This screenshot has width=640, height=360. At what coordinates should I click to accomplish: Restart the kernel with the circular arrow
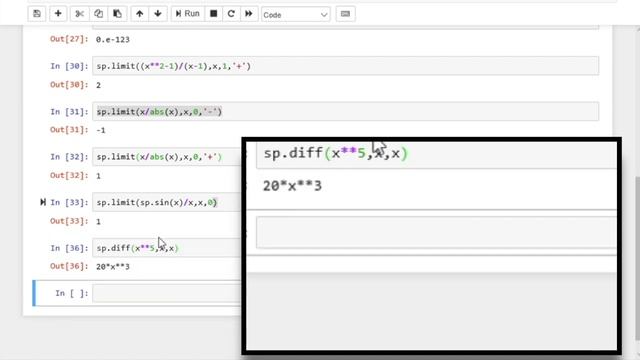coord(231,14)
